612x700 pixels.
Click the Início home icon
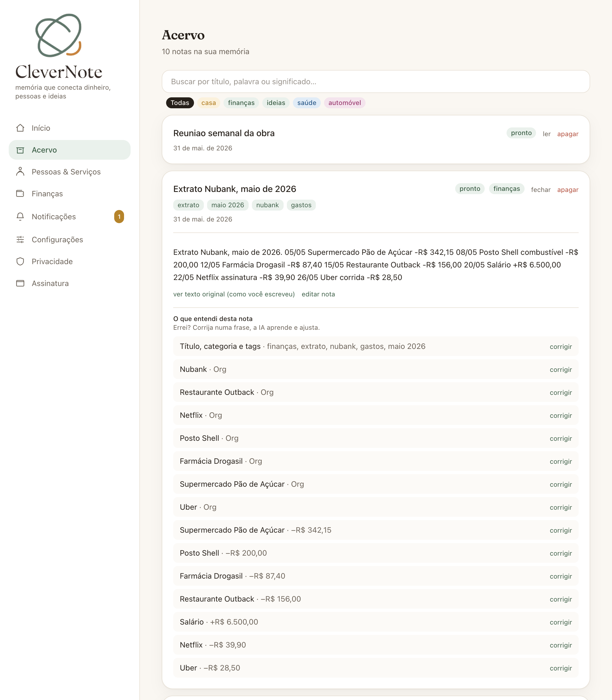tap(20, 128)
